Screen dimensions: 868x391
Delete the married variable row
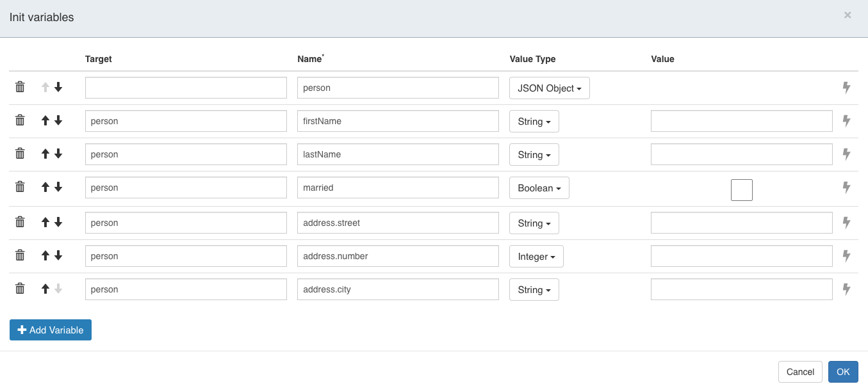coord(20,187)
